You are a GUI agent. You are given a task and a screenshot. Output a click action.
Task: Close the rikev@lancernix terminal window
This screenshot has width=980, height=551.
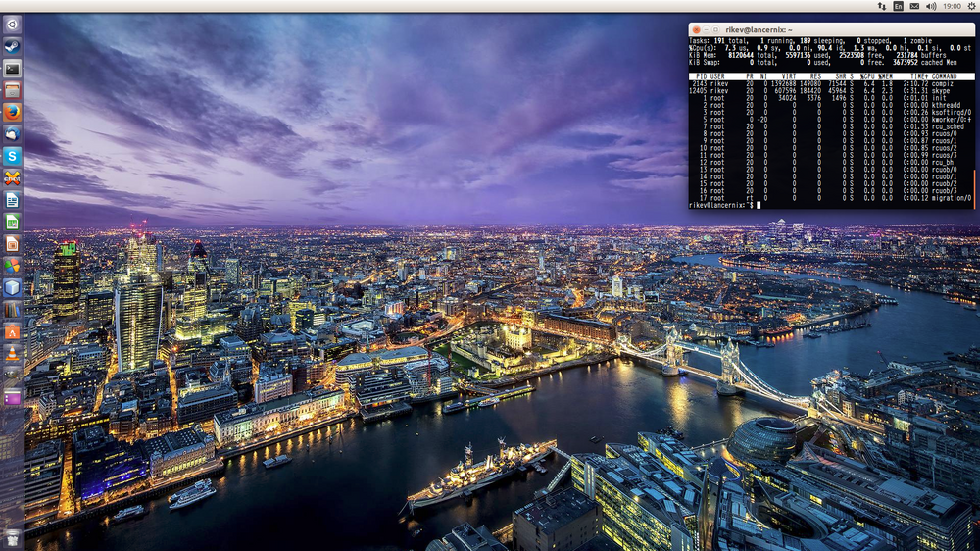(x=696, y=29)
